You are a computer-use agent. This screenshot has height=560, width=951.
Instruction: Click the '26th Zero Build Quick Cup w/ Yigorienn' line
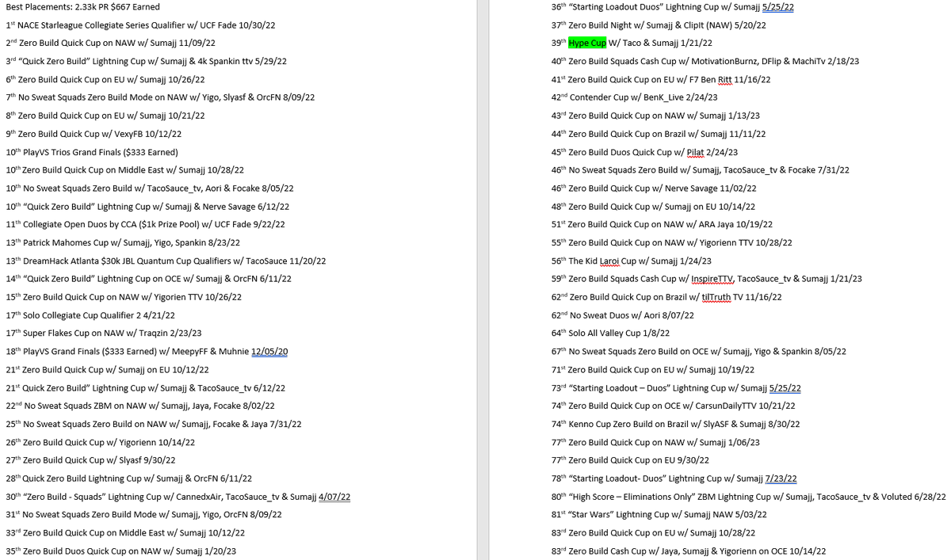point(100,443)
